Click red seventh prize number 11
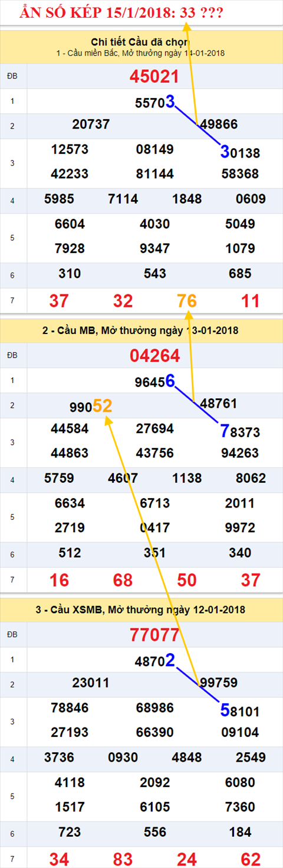 point(251,301)
